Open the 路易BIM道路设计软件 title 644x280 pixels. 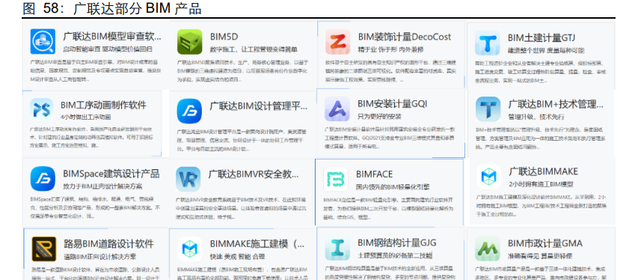coord(109,243)
